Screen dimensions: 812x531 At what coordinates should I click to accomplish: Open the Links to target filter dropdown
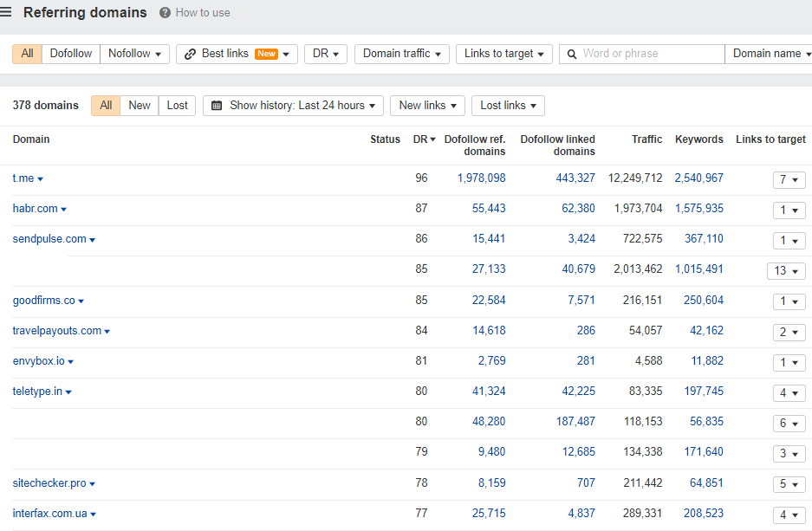click(504, 54)
